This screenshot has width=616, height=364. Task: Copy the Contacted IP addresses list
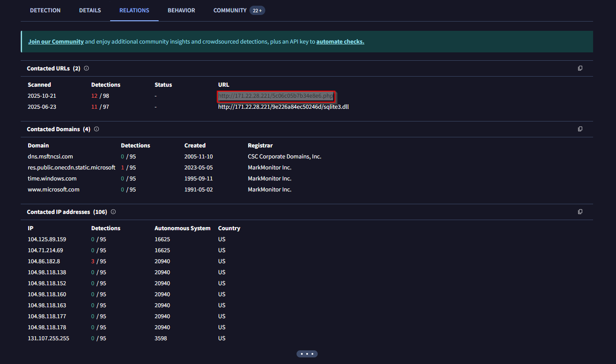point(580,212)
